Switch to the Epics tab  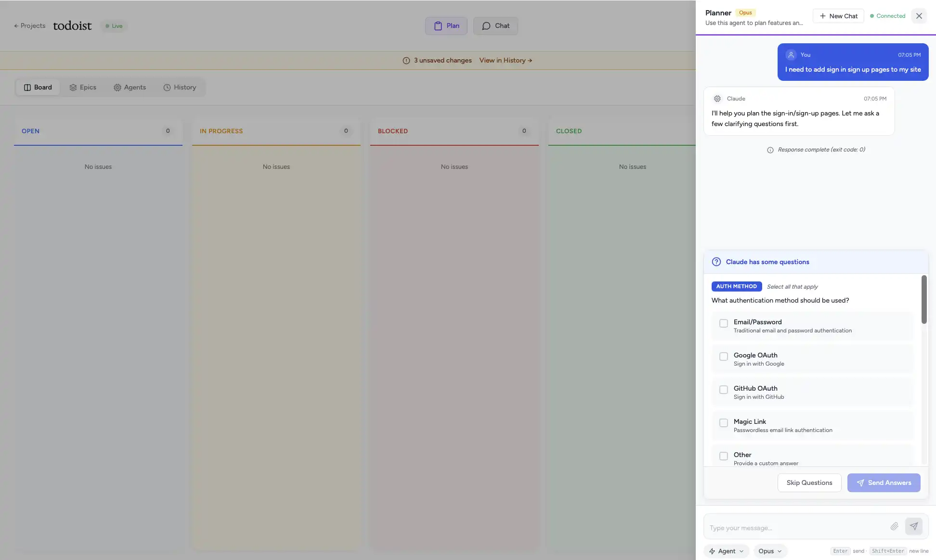(x=83, y=88)
